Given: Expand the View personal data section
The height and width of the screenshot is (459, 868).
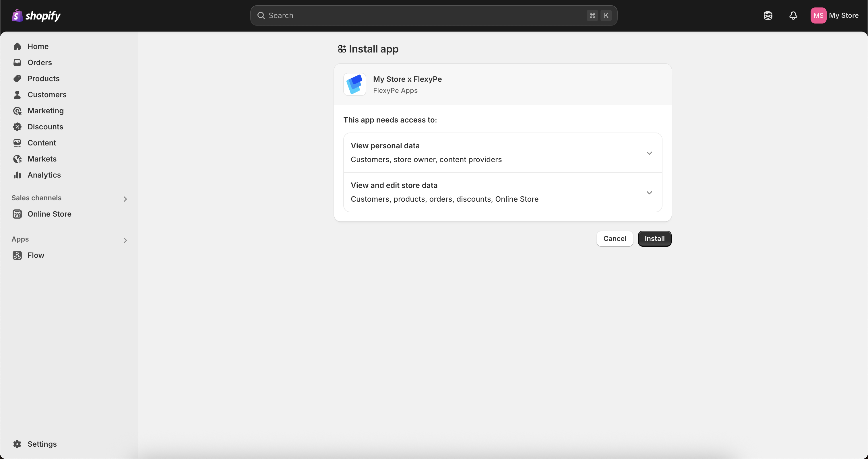Looking at the screenshot, I should (x=649, y=153).
